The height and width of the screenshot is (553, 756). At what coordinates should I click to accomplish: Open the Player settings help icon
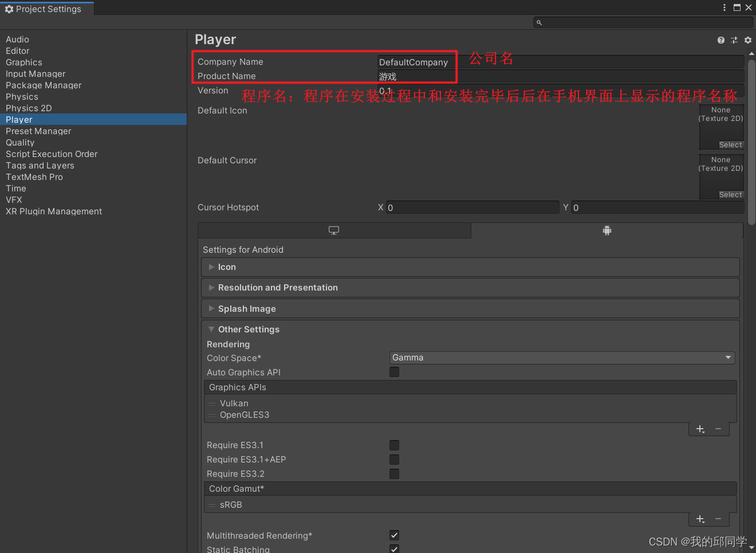tap(720, 40)
